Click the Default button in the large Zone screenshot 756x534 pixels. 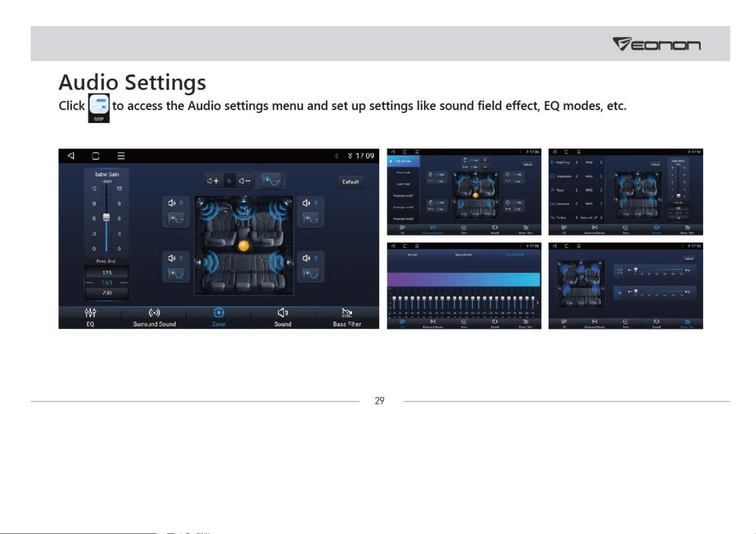(x=350, y=182)
